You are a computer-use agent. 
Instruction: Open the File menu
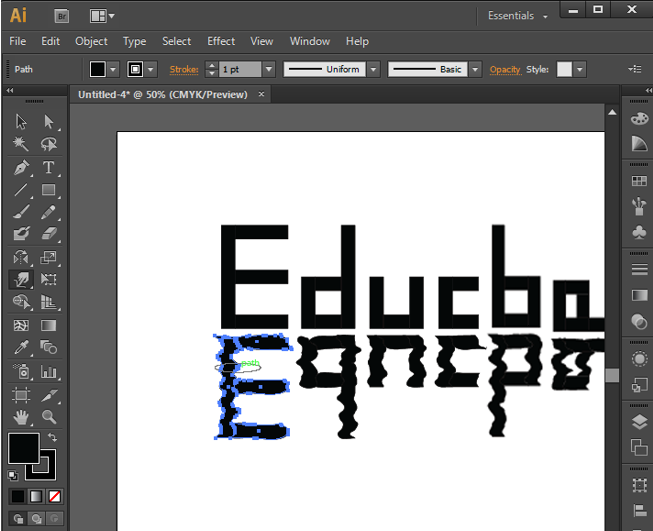point(17,41)
